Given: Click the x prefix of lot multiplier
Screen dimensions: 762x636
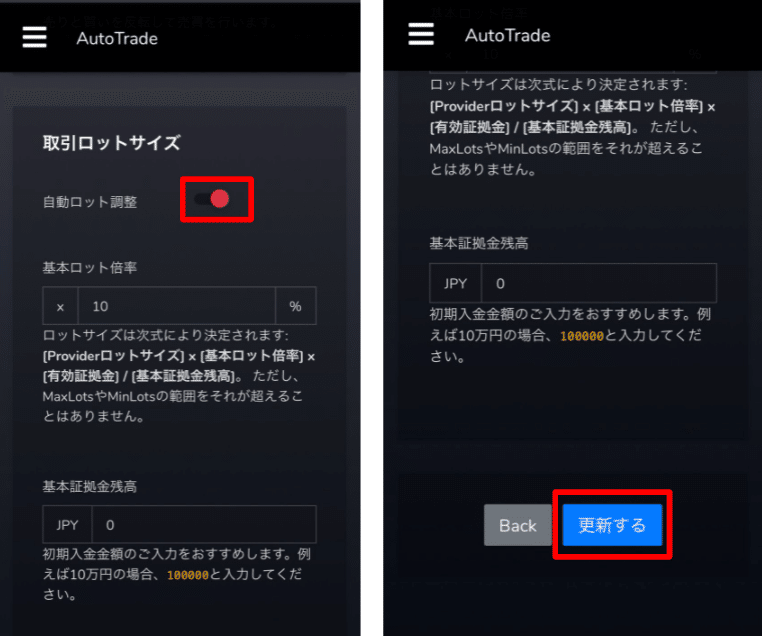Looking at the screenshot, I should tap(60, 306).
